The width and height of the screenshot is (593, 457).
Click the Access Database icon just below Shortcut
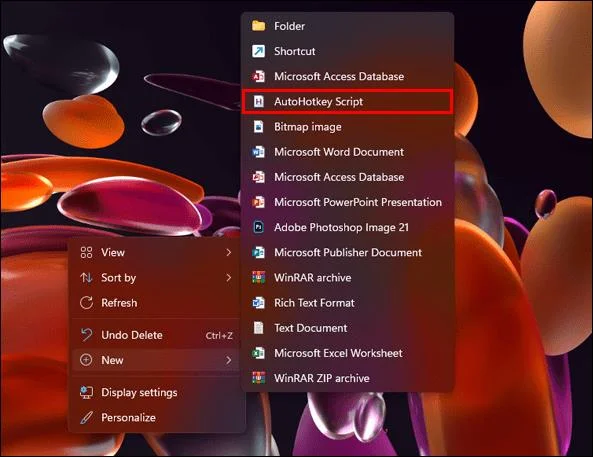pos(259,76)
